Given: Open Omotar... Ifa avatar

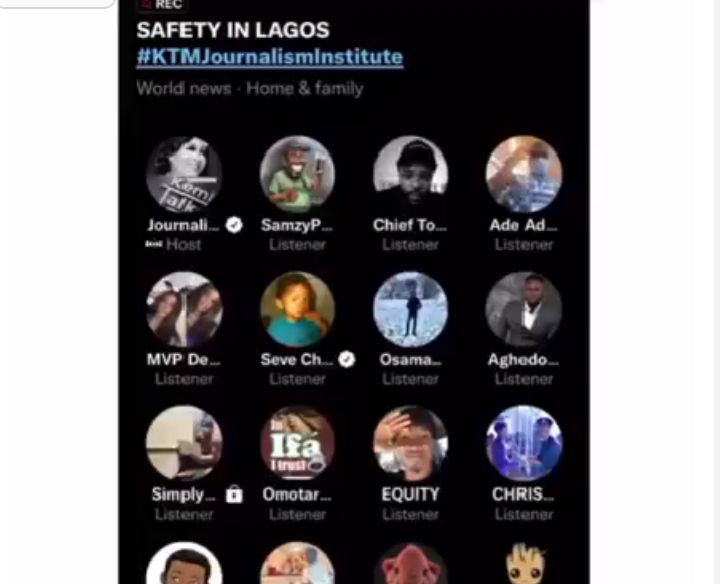Looking at the screenshot, I should (x=297, y=444).
